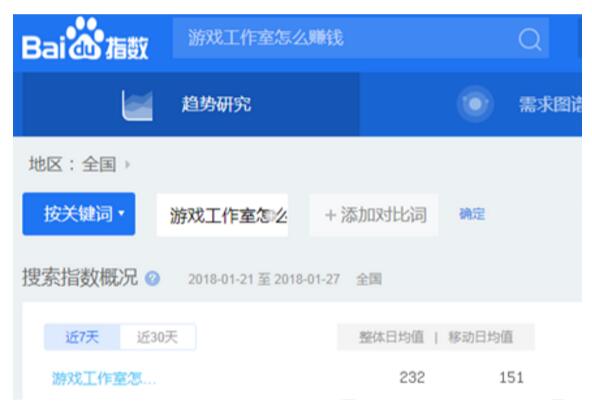The image size is (592, 417).
Task: Click the 指数 text in the logo
Action: coord(127,48)
